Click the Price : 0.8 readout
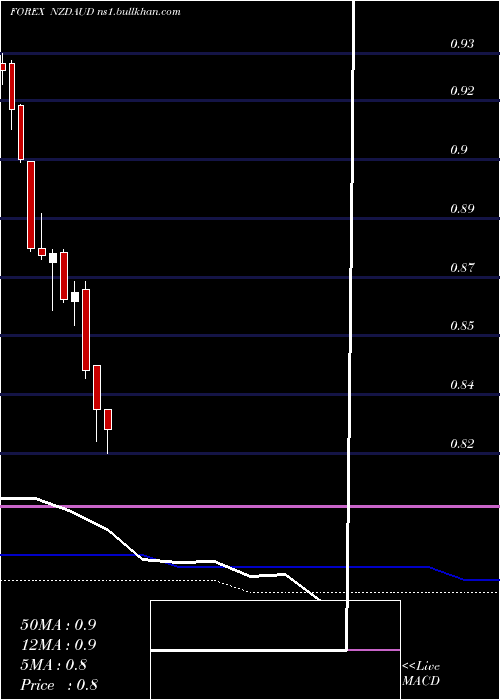 tap(59, 685)
